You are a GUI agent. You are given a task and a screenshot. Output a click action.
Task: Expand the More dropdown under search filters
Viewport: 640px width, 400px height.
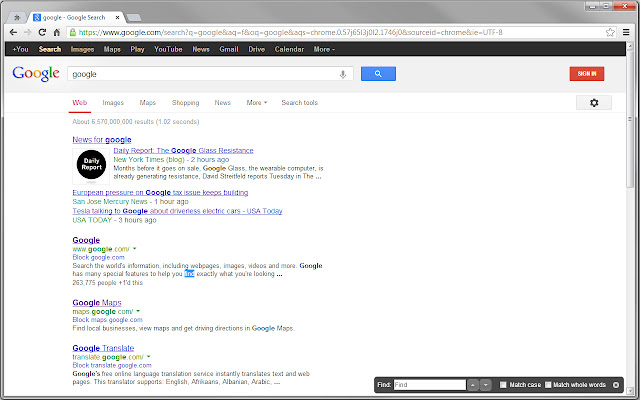point(256,102)
